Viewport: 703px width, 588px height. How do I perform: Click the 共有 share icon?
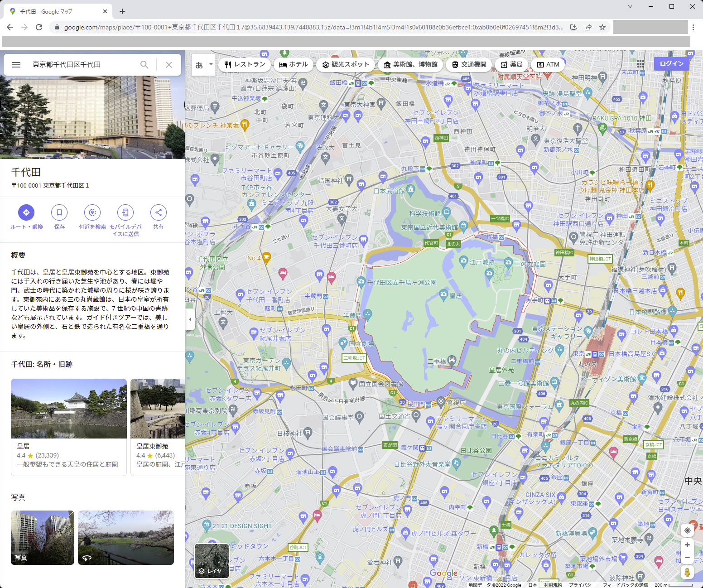pos(159,212)
